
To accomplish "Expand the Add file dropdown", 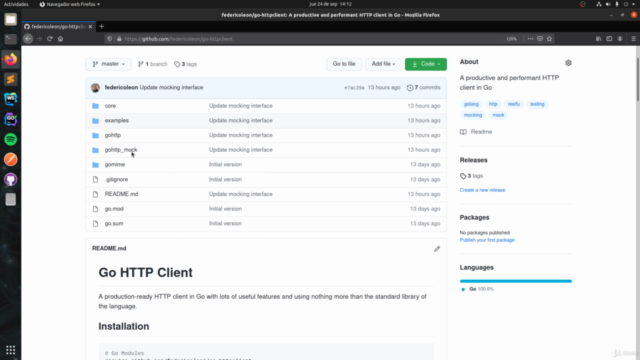I will (x=383, y=64).
